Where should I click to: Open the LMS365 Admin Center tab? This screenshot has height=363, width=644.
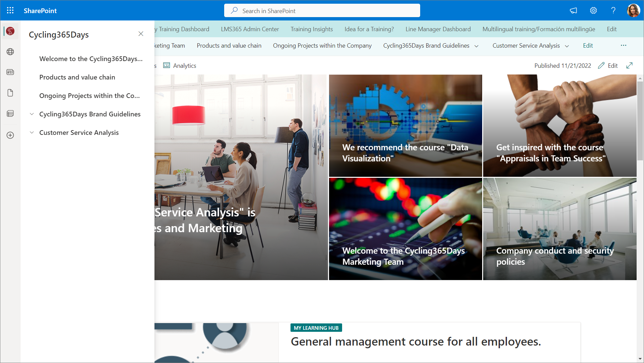tap(250, 29)
